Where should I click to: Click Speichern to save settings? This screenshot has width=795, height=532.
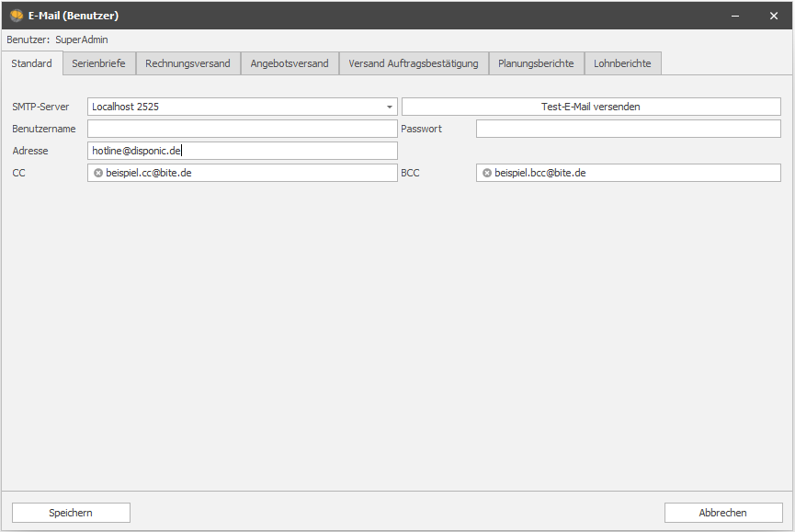(x=71, y=513)
